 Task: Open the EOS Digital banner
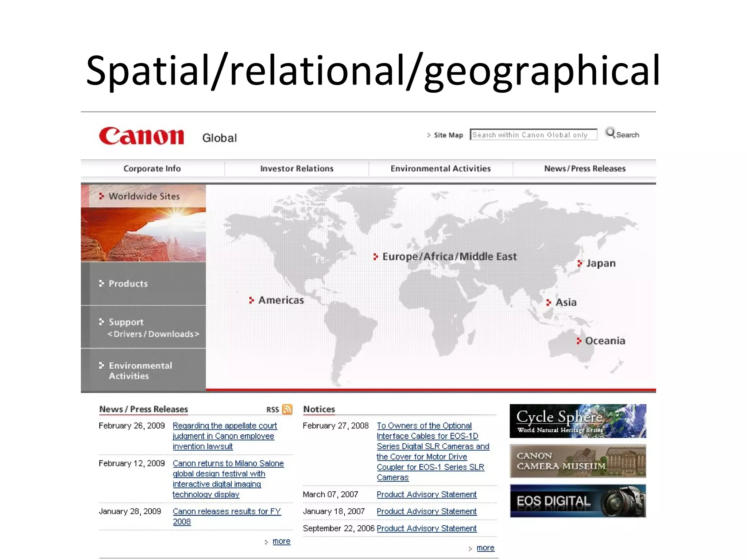pyautogui.click(x=578, y=501)
